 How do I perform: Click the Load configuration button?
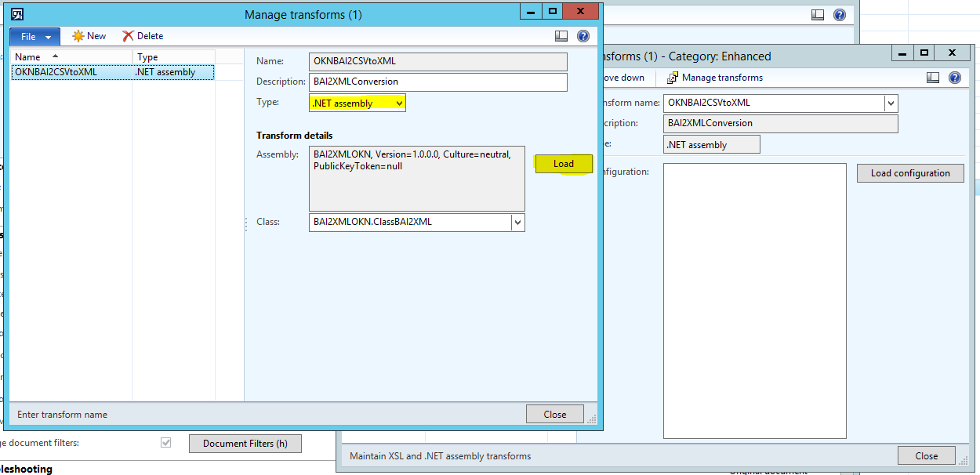pos(910,172)
